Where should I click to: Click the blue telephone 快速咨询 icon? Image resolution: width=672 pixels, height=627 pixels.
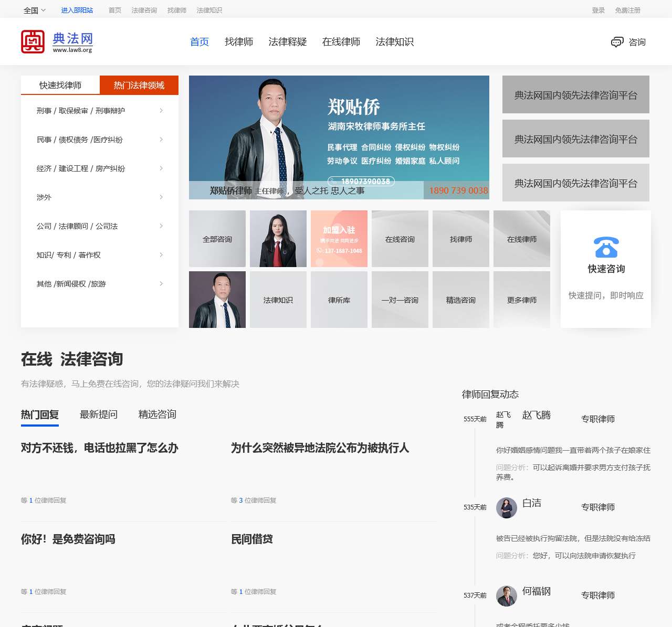(606, 247)
